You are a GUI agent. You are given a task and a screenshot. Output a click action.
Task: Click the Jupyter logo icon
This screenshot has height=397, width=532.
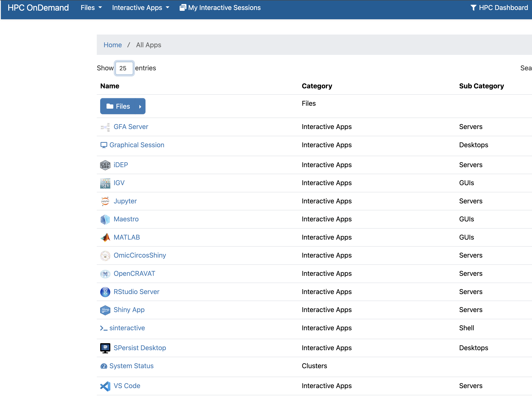point(105,201)
